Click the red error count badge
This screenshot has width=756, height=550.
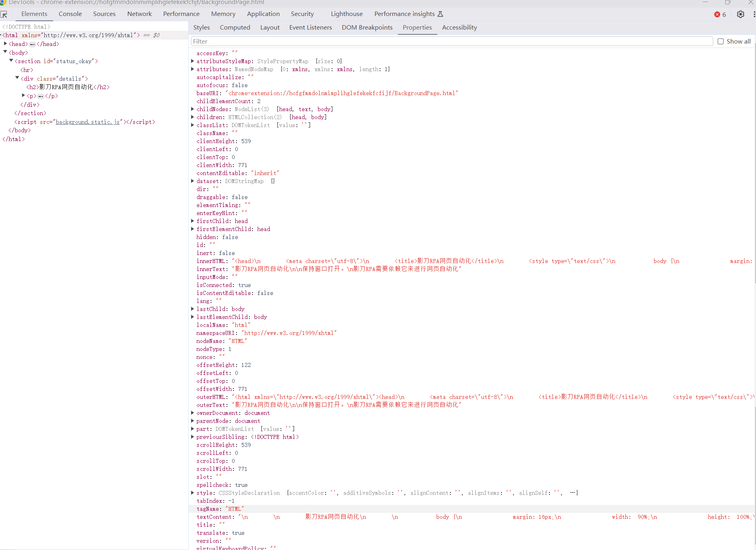coord(720,14)
